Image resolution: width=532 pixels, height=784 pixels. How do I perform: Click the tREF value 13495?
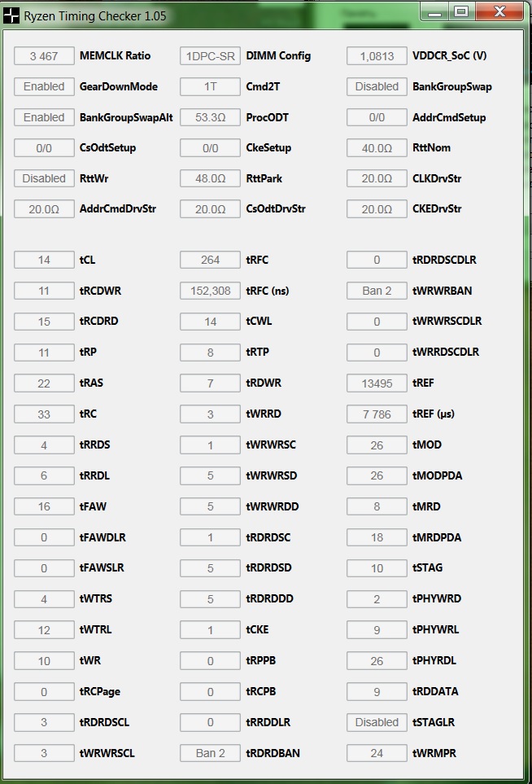click(x=377, y=383)
